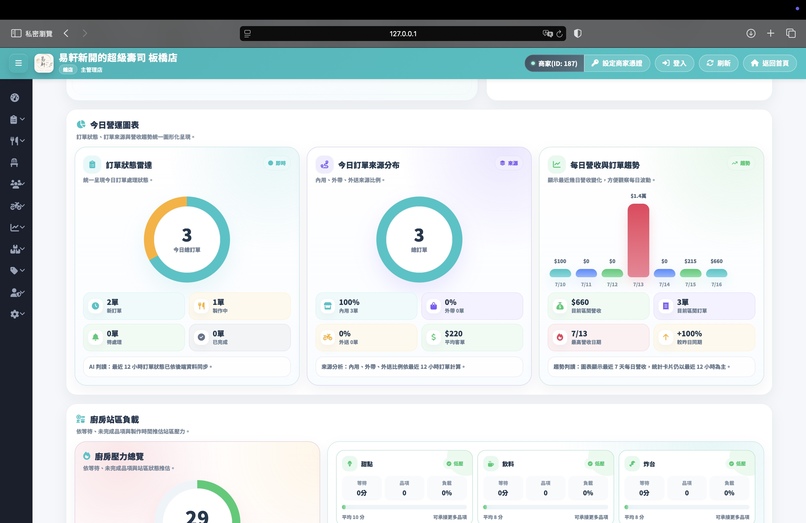Open Safari downloads icon

pyautogui.click(x=750, y=33)
